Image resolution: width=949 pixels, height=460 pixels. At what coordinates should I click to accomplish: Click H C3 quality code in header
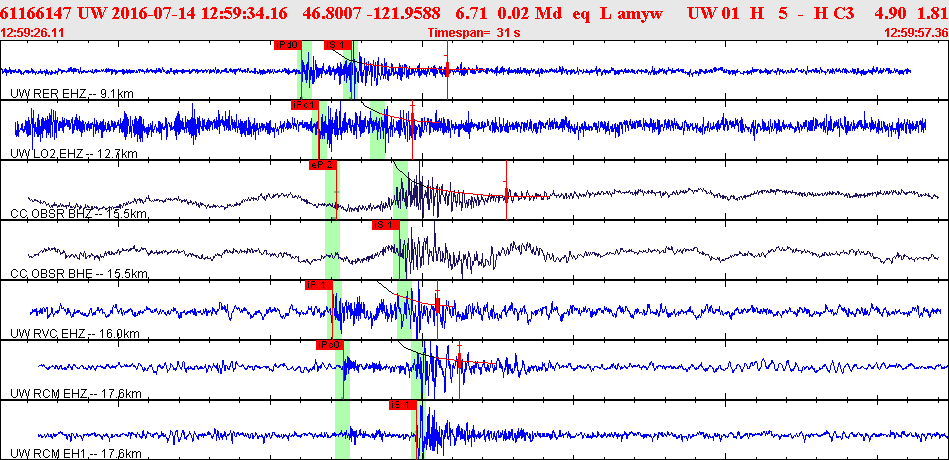(x=835, y=12)
